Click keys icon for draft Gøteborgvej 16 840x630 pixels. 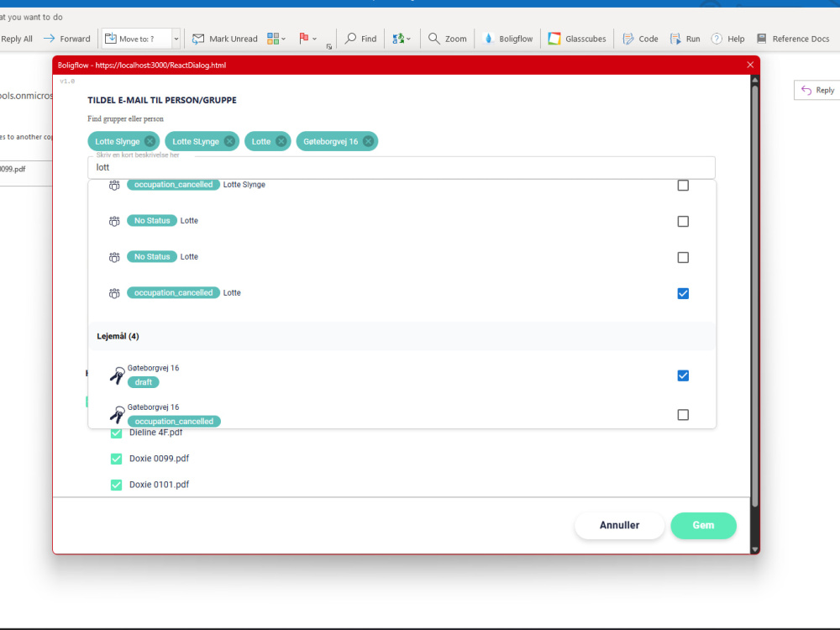[117, 375]
